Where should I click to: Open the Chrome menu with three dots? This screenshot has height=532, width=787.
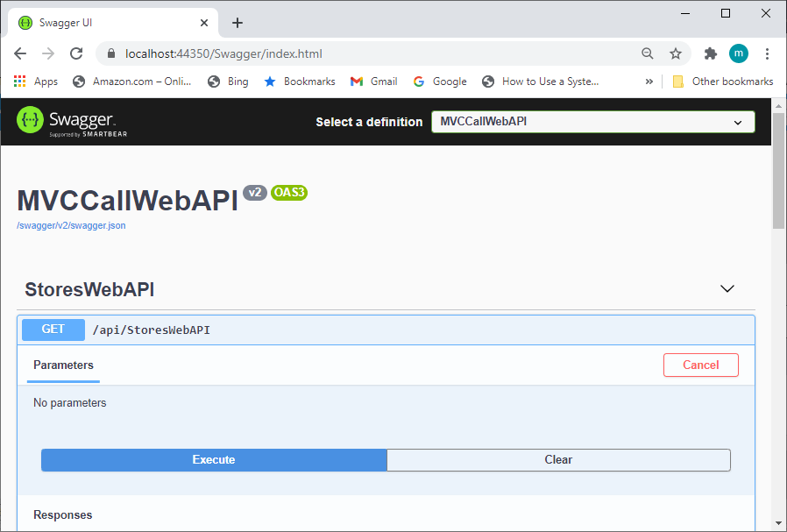tap(768, 53)
